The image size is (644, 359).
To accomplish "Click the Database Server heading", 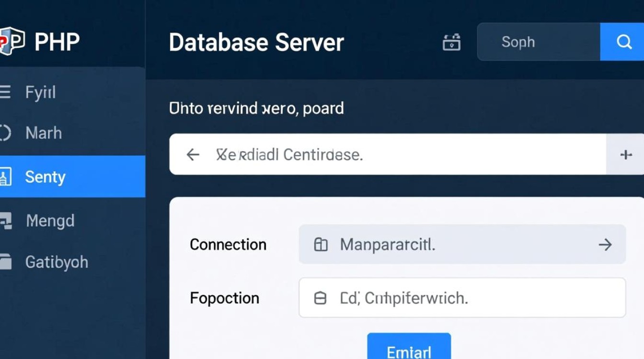I will pyautogui.click(x=256, y=42).
